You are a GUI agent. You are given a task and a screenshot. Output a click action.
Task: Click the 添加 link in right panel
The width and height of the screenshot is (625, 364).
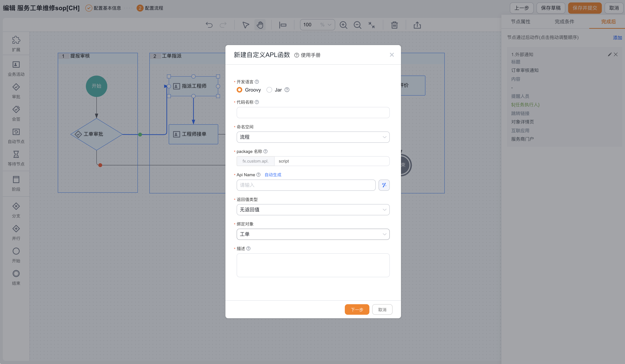tap(617, 38)
